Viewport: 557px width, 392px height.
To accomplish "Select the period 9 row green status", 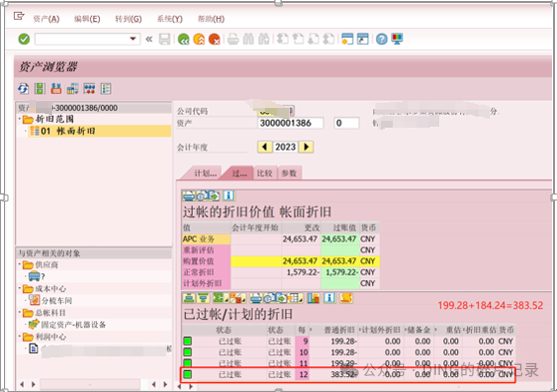I will pos(188,341).
